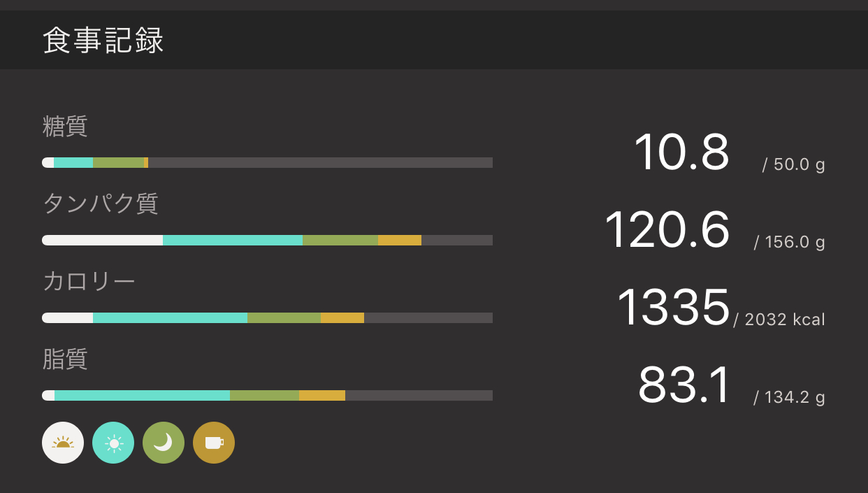The height and width of the screenshot is (493, 868).
Task: Click the dinner moon icon
Action: (164, 443)
